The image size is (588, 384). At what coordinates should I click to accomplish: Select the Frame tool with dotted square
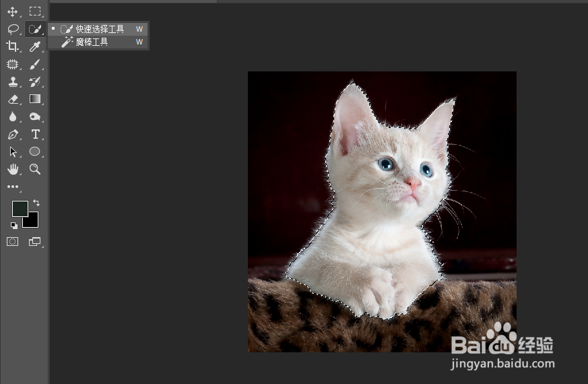pyautogui.click(x=12, y=64)
